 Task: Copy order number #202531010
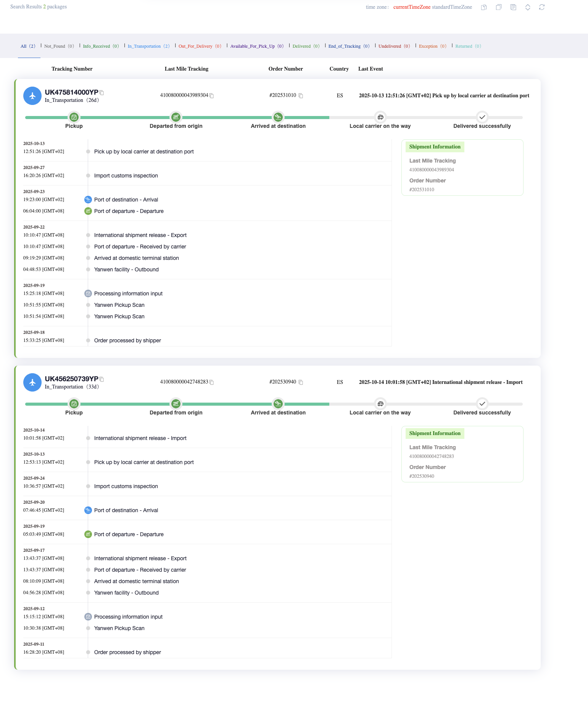click(x=301, y=96)
